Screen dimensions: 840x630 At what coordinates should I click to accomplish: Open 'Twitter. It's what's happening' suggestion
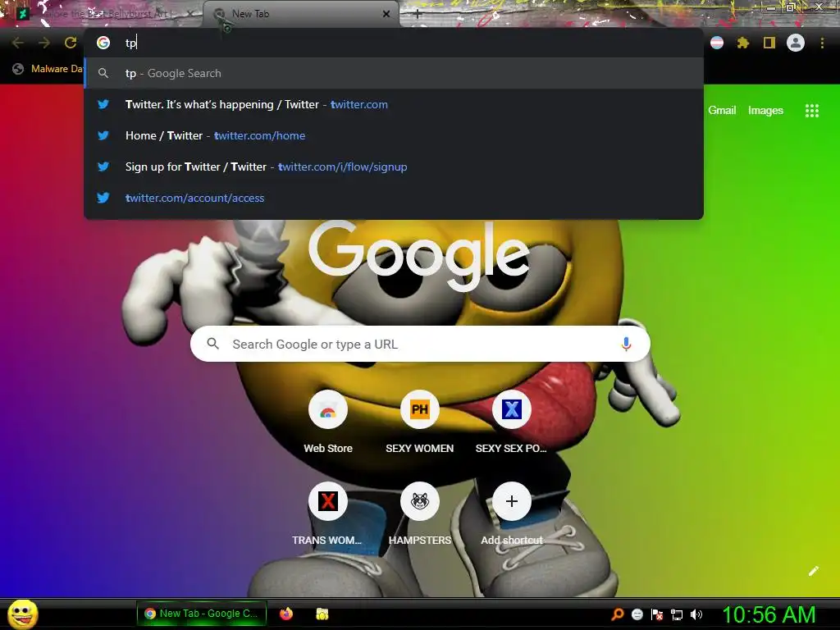394,104
